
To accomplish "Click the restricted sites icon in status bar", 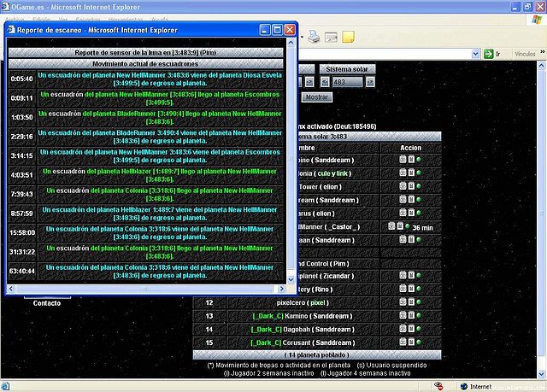I will [x=438, y=386].
